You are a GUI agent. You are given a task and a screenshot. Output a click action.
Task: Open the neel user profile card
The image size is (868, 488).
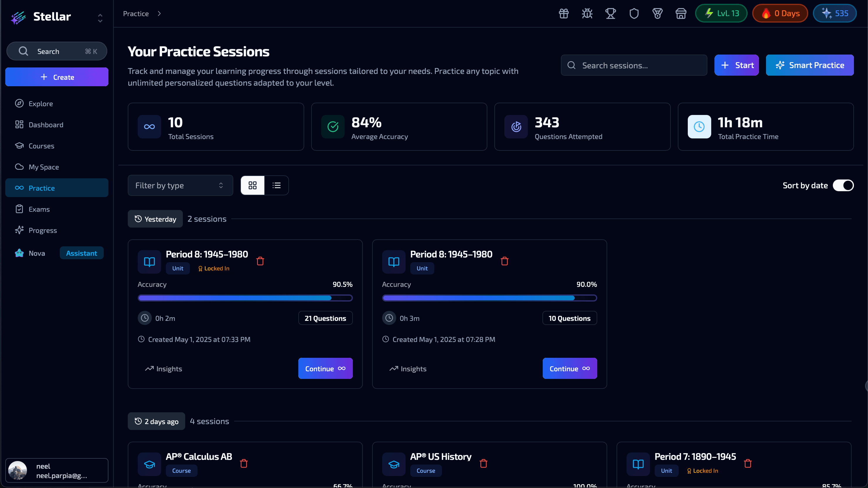point(57,470)
